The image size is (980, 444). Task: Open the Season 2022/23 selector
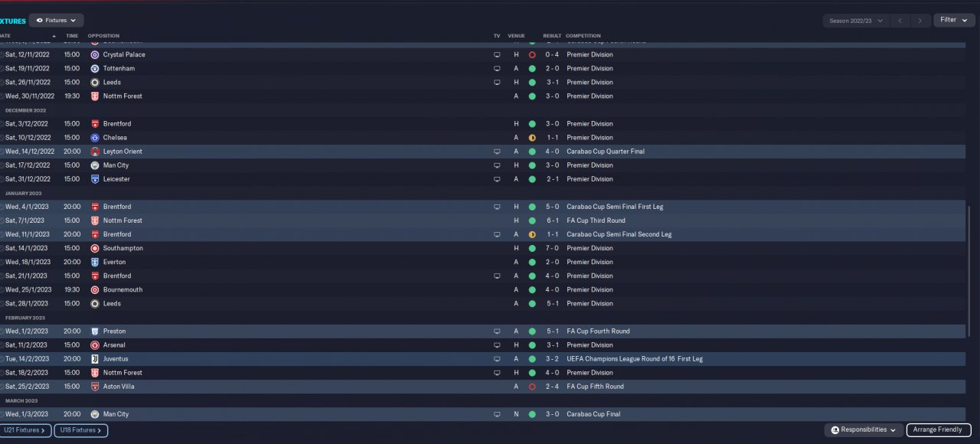tap(856, 21)
